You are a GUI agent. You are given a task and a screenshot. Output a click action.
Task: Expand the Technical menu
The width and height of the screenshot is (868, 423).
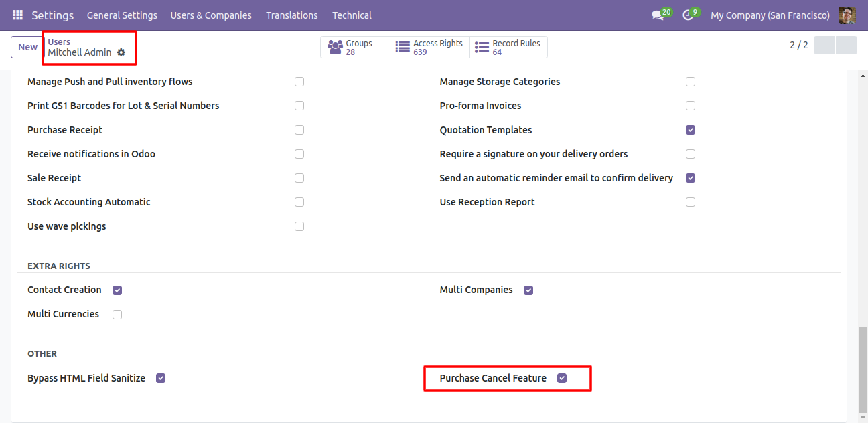point(352,15)
